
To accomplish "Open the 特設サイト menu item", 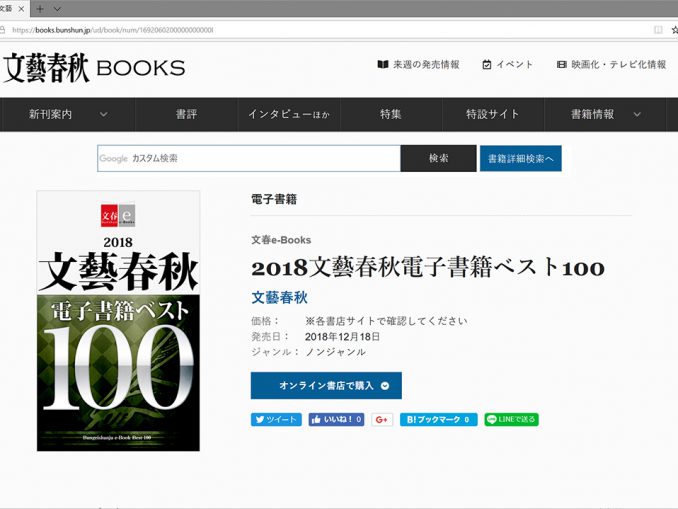I will click(493, 114).
